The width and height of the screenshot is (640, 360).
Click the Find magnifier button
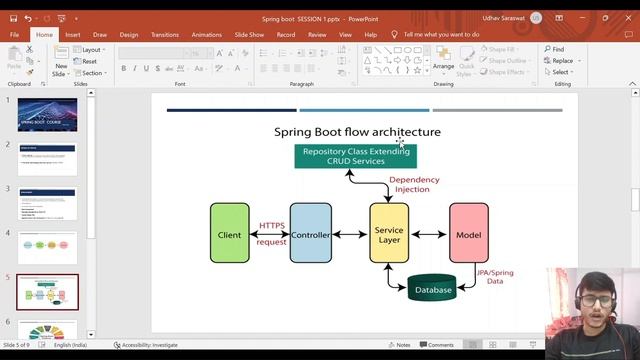pos(554,49)
